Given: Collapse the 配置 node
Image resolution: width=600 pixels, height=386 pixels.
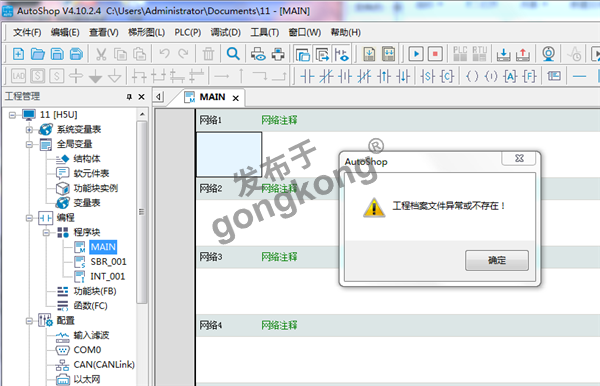Looking at the screenshot, I should pyautogui.click(x=29, y=321).
